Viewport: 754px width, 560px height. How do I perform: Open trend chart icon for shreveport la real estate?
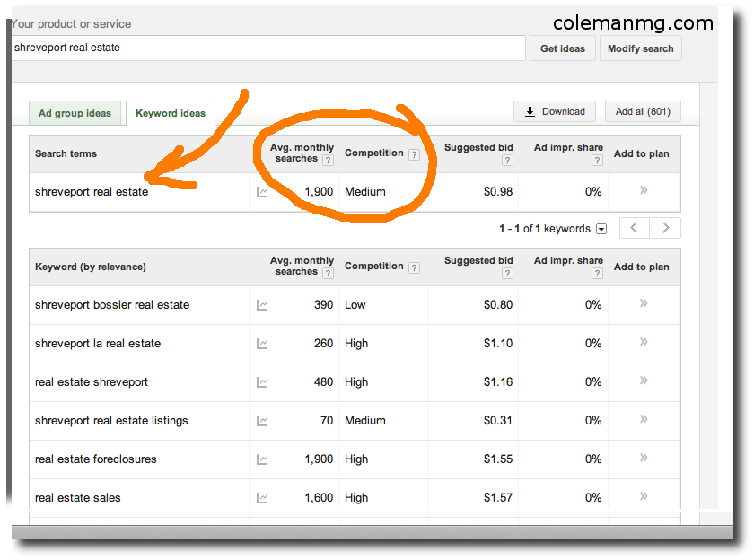point(262,344)
